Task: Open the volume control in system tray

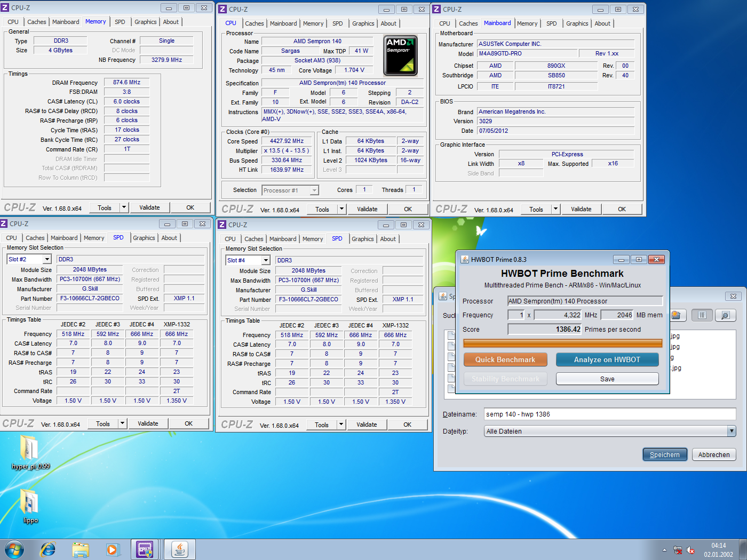Action: (x=690, y=550)
